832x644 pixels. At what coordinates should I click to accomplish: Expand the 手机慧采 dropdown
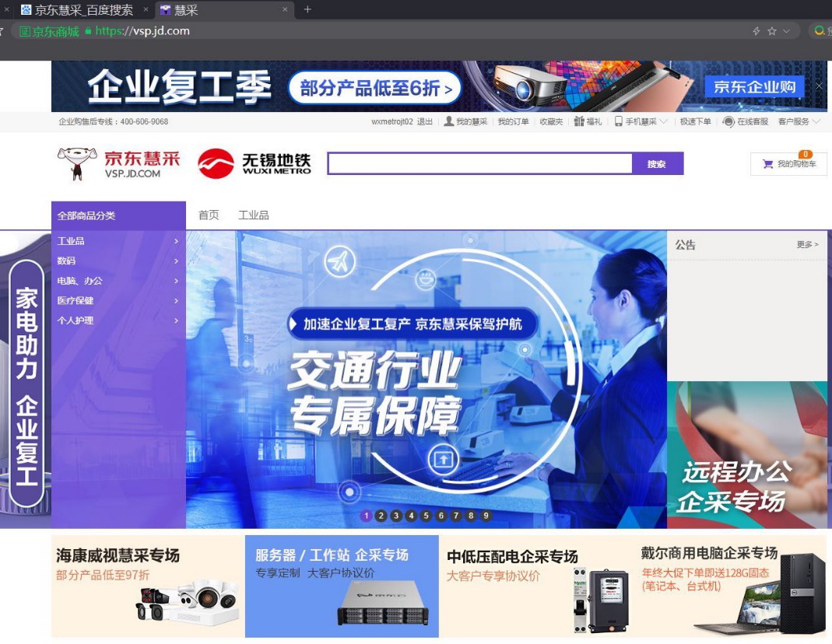pos(641,121)
